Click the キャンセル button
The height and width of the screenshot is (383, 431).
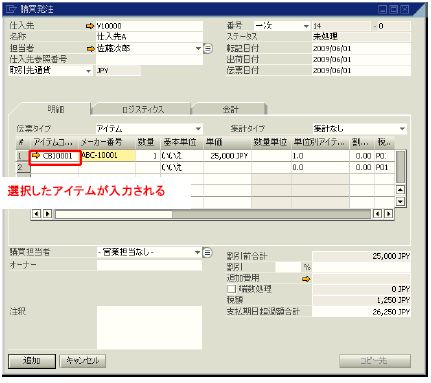pyautogui.click(x=83, y=361)
